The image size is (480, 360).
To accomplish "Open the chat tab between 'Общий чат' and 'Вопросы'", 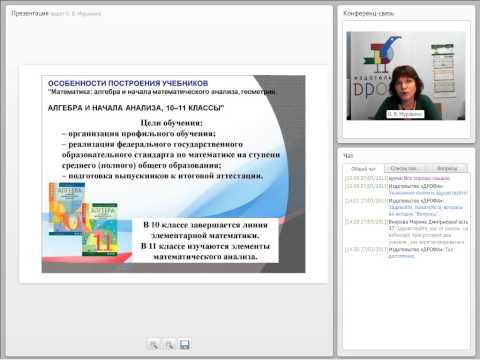I will click(404, 168).
